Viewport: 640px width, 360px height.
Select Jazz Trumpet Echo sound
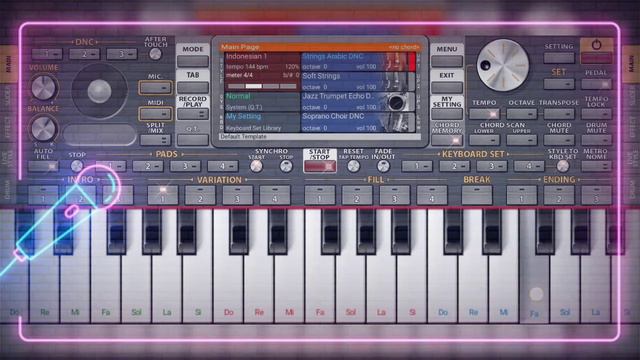[358, 101]
